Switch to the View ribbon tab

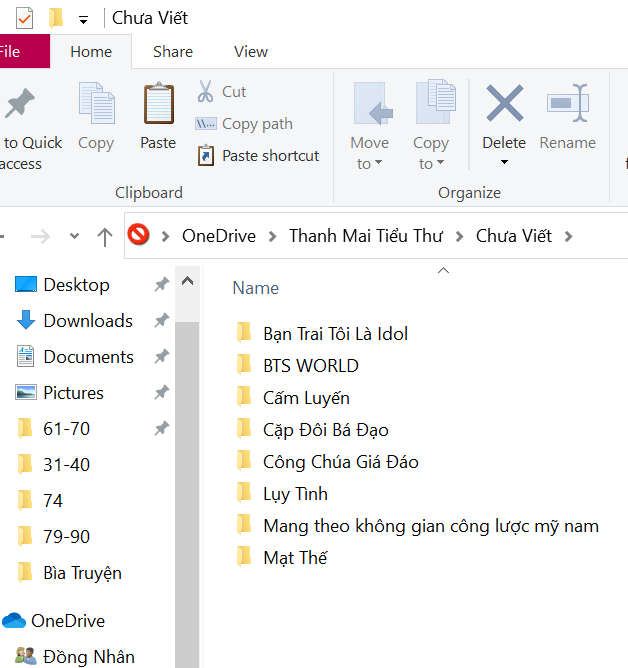(x=251, y=52)
